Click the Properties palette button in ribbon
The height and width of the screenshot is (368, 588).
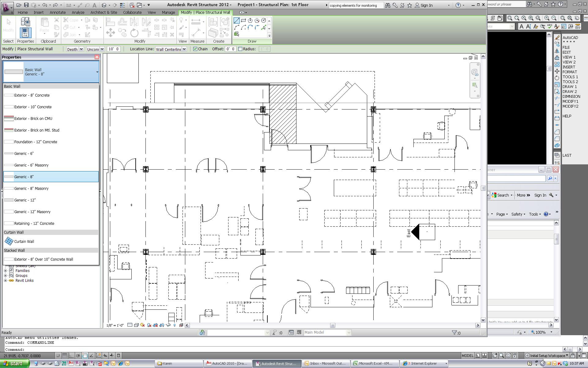click(25, 33)
